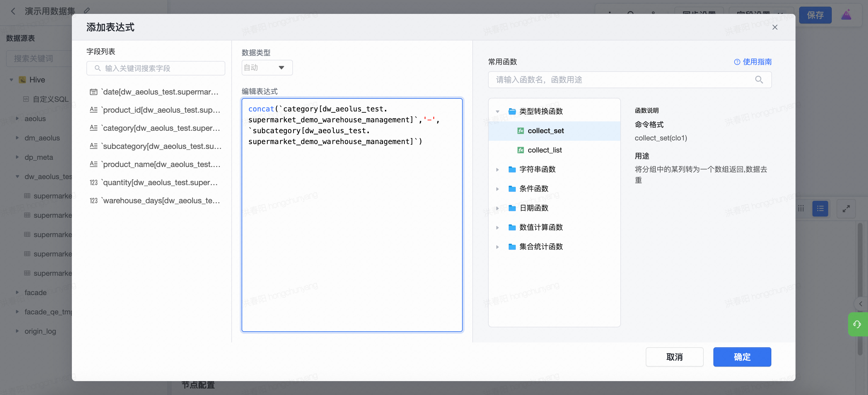868x395 pixels.
Task: Click the collect_list function icon
Action: [520, 150]
